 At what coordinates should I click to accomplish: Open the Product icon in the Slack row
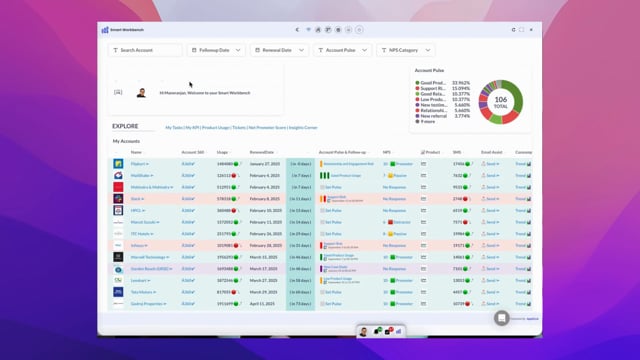click(423, 199)
